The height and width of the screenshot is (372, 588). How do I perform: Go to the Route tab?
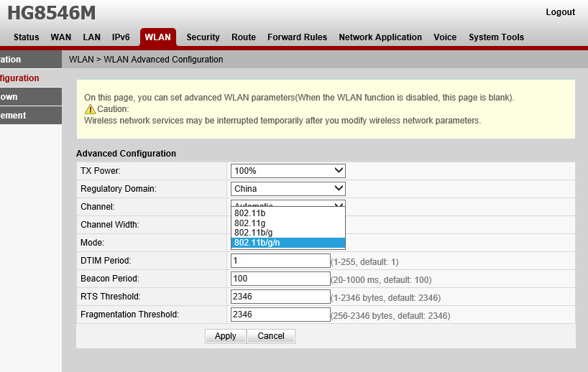coord(244,37)
